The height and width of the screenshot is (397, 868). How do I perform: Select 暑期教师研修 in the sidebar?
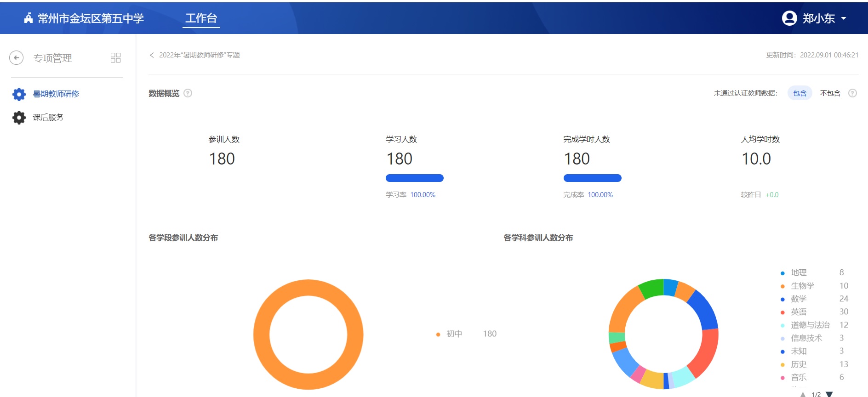coord(56,94)
